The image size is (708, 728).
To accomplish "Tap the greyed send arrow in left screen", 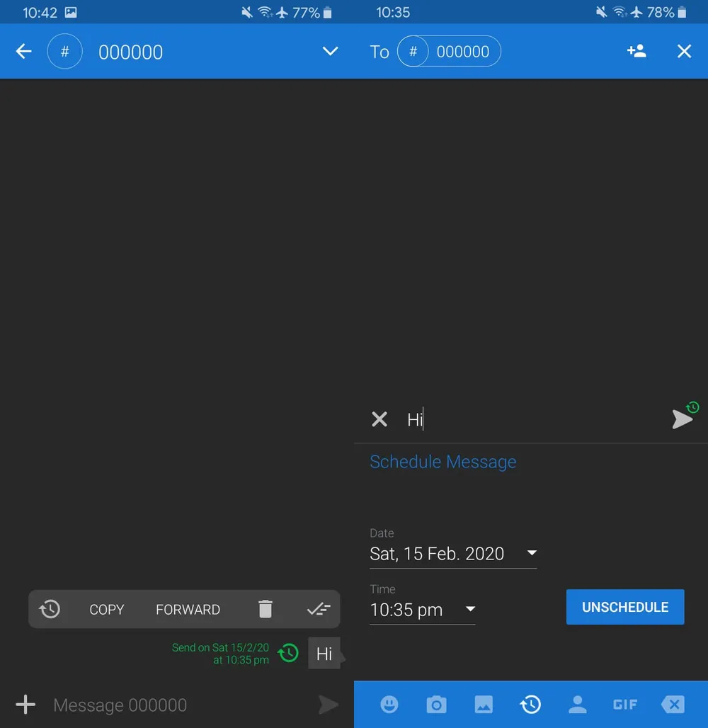I will pos(329,705).
